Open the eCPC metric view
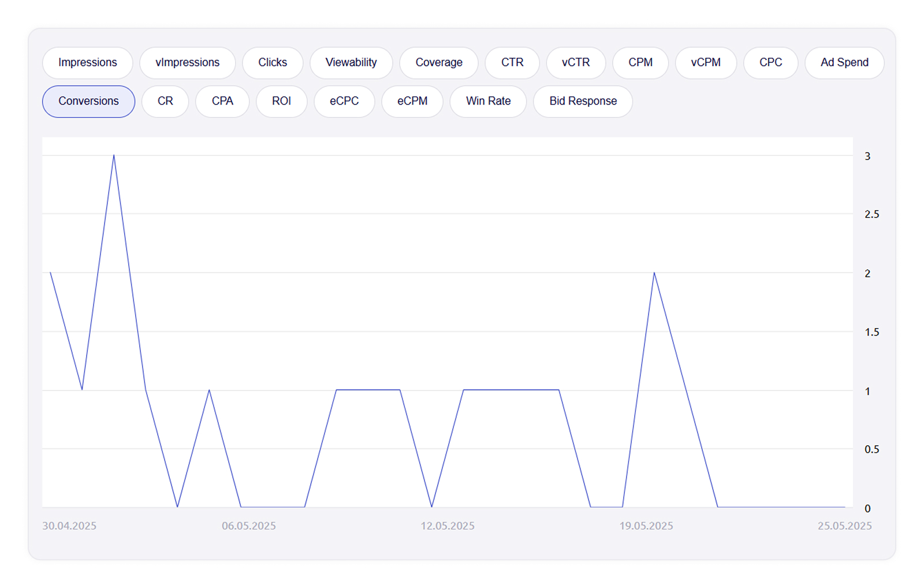The image size is (924, 588). point(344,101)
